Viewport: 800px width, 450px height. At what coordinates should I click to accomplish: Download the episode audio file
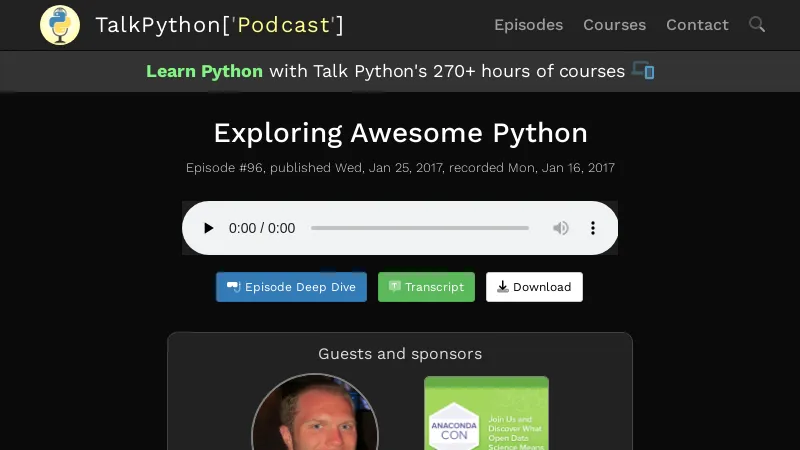[534, 287]
